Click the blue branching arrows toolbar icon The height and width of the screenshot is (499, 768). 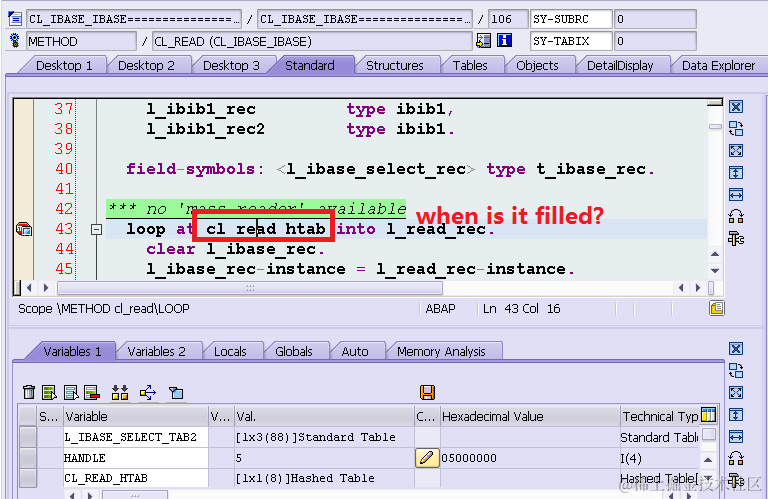click(x=148, y=392)
